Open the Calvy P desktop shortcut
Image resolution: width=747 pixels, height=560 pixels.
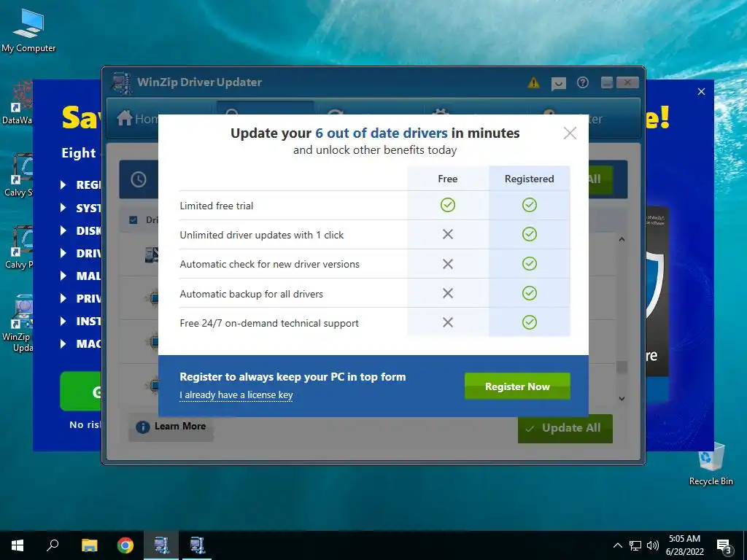[x=19, y=248]
